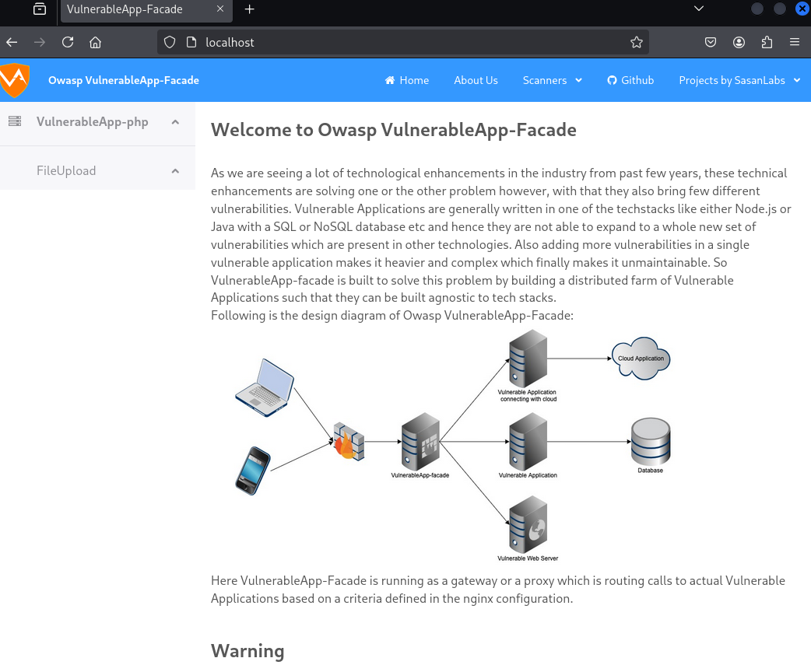Click the cloud-connected Vulnerable Application server icon
The width and height of the screenshot is (811, 672).
[528, 359]
